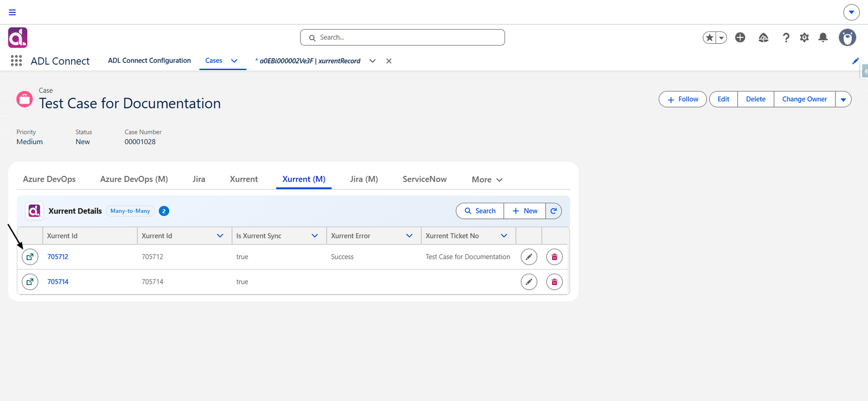Click the case number 00001028
Image resolution: width=868 pixels, height=401 pixels.
click(140, 142)
